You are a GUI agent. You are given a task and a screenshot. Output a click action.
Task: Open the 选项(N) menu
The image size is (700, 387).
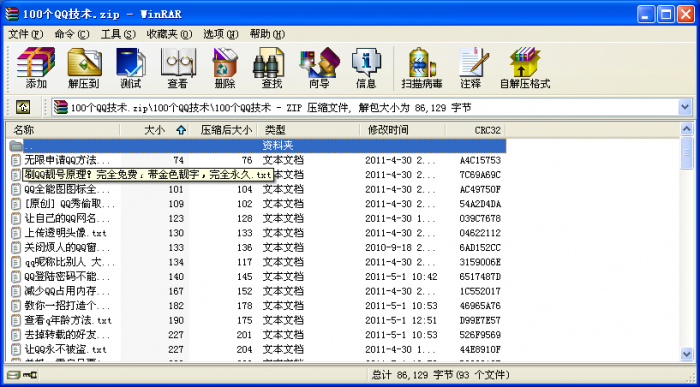[221, 34]
